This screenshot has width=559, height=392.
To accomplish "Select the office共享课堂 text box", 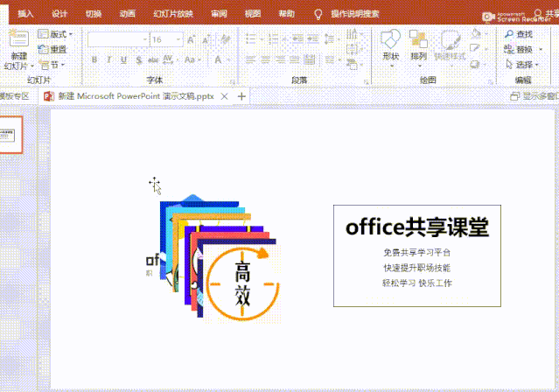I will click(417, 255).
